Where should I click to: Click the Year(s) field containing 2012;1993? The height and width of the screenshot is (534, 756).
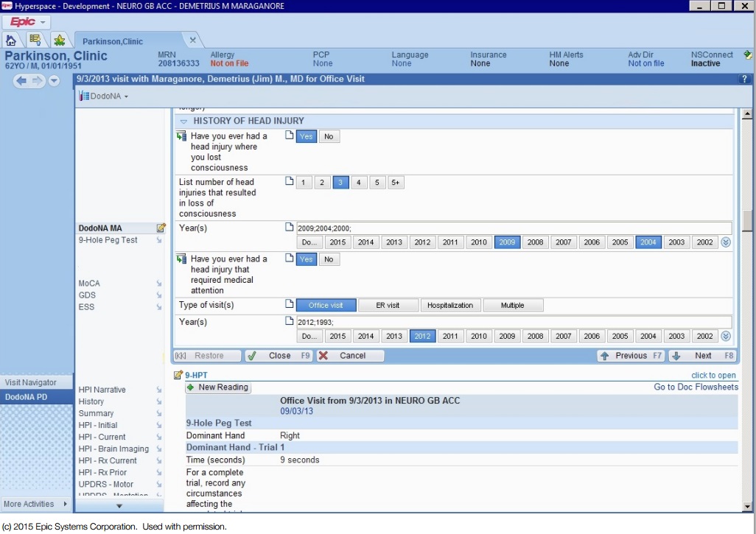[514, 323]
